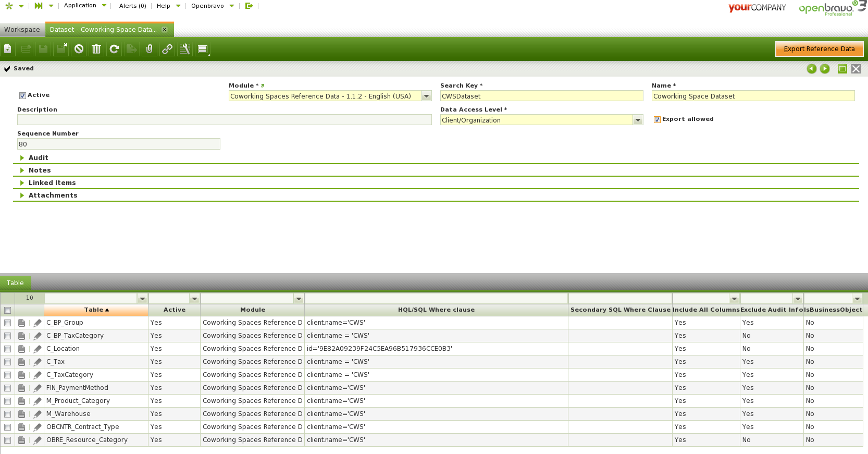
Task: Click into the Description field
Action: point(224,120)
